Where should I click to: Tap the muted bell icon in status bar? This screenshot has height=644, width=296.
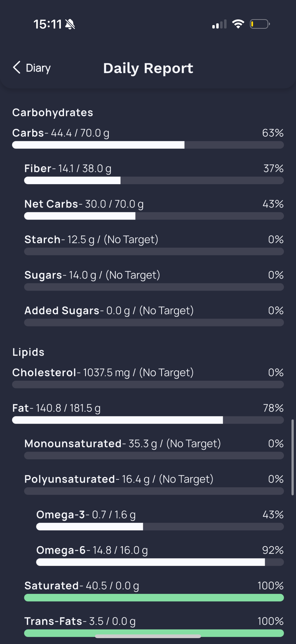[x=70, y=24]
